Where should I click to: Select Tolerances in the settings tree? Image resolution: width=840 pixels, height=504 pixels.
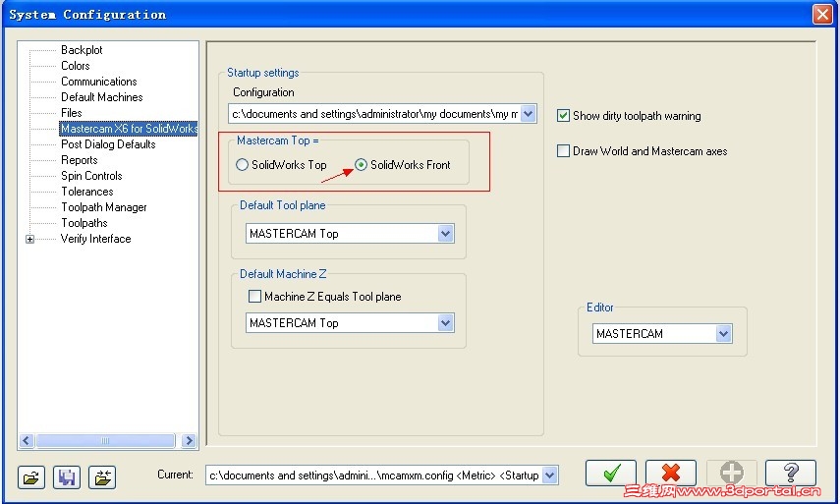click(87, 192)
